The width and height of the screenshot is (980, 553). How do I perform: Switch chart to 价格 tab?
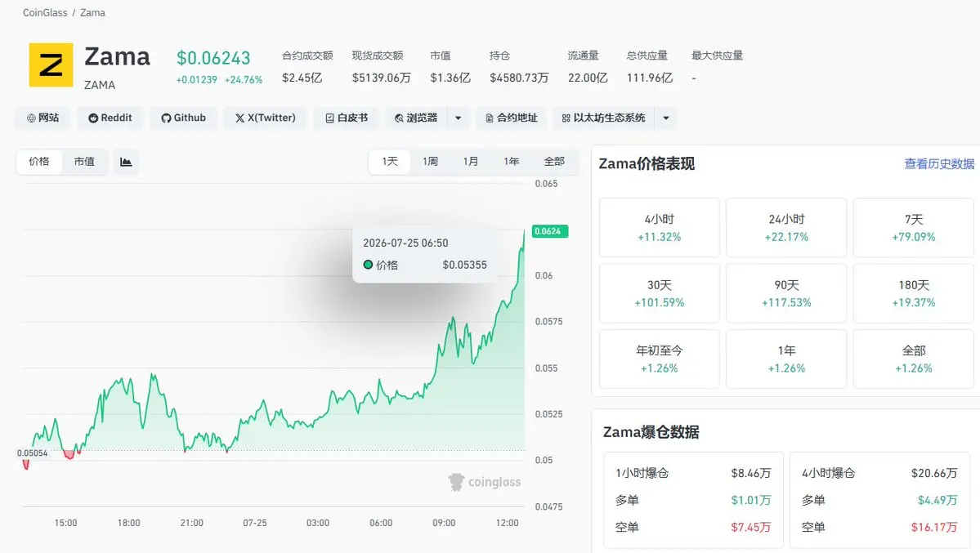point(38,162)
